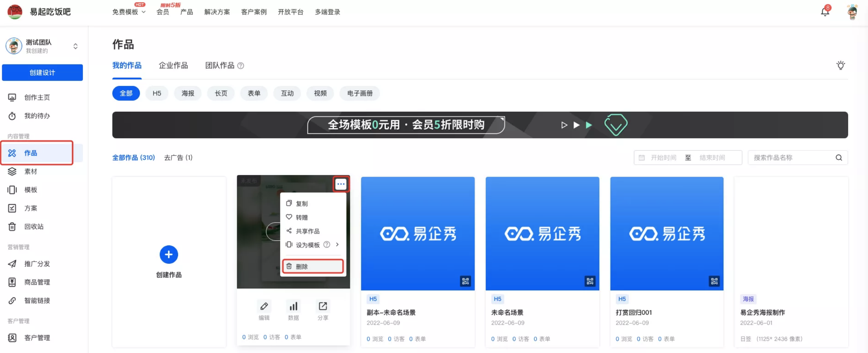Open the user avatar at top right

point(852,12)
